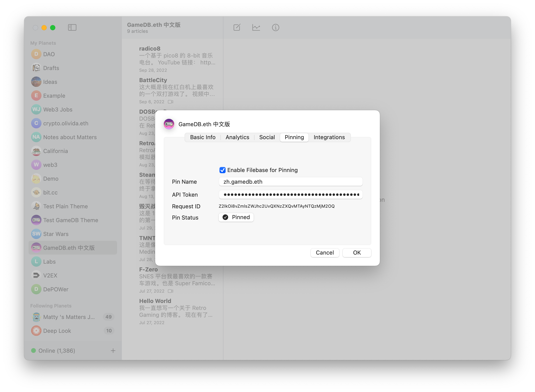Image resolution: width=535 pixels, height=392 pixels.
Task: Click the OK button
Action: point(357,252)
